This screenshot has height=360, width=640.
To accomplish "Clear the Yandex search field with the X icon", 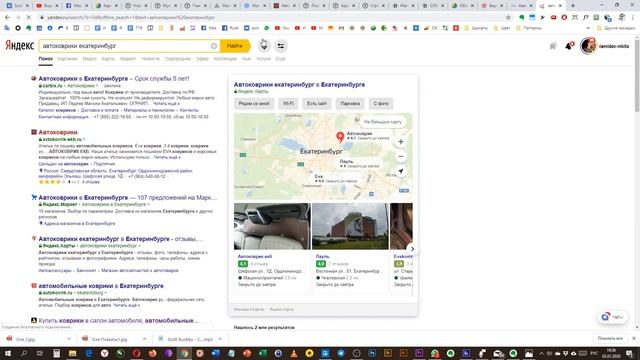I will point(214,46).
